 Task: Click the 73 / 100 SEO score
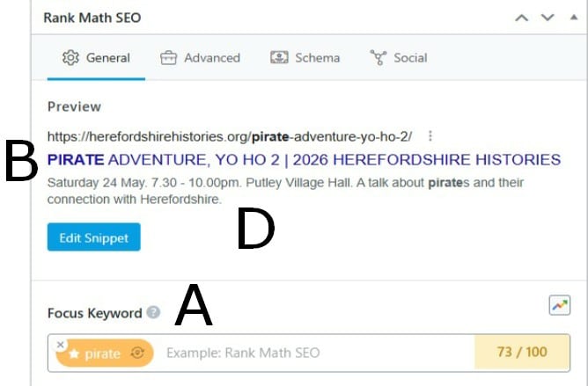(x=521, y=353)
